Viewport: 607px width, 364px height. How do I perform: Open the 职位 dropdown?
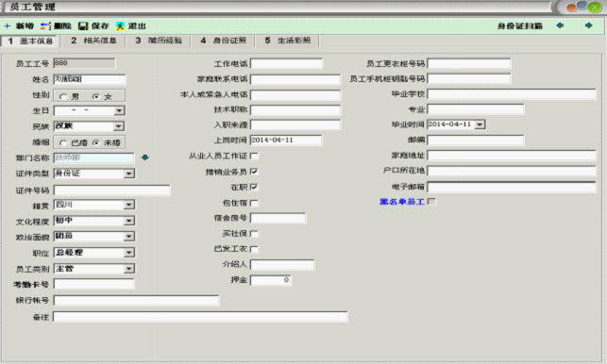pos(129,253)
